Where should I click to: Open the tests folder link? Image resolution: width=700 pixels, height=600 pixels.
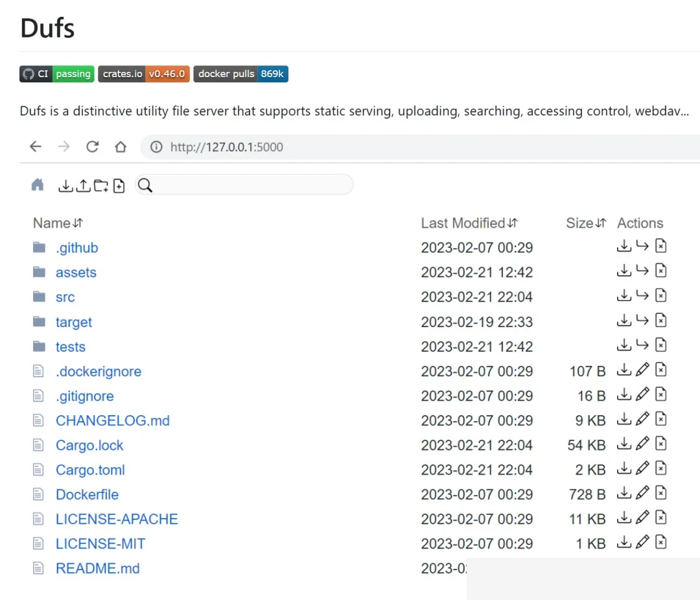click(x=71, y=346)
